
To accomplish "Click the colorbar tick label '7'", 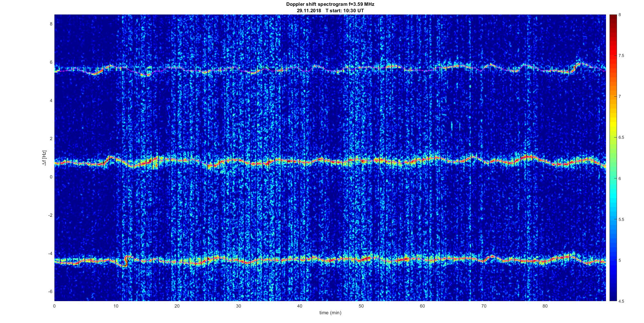I will point(620,97).
